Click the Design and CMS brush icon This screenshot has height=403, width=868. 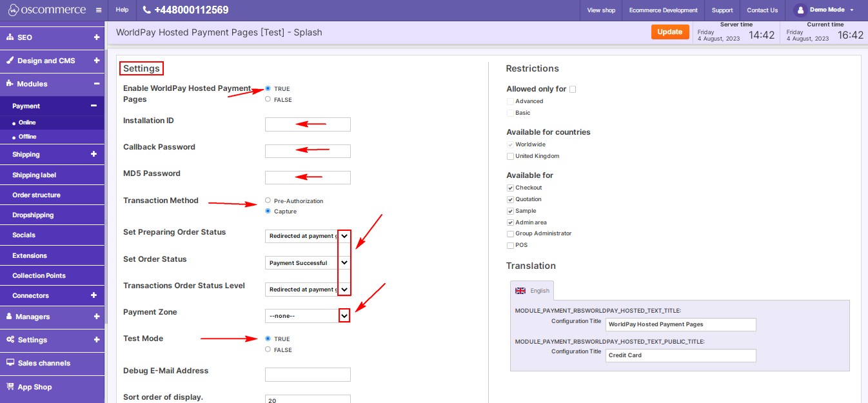click(11, 61)
